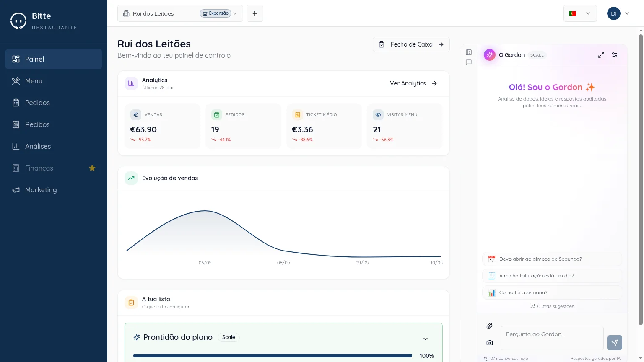Click the Ticket Médio receipt icon
Viewport: 644px width, 362px height.
pos(297,115)
